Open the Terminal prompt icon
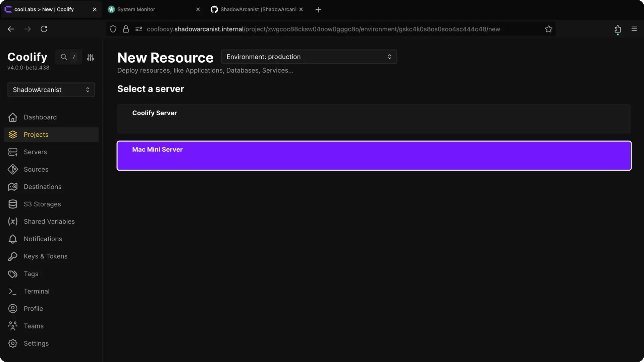 point(13,291)
